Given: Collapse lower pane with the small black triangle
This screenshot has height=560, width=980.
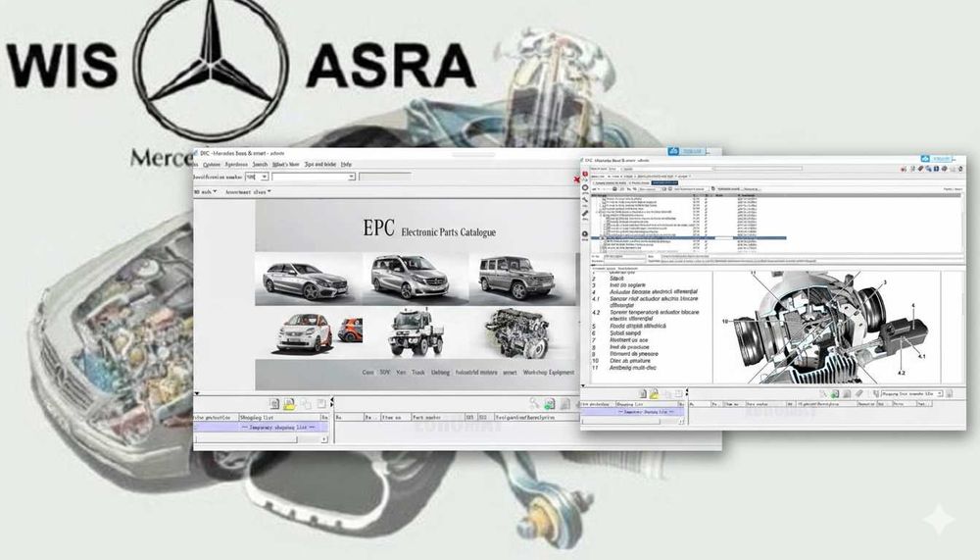Looking at the screenshot, I should tap(196, 393).
